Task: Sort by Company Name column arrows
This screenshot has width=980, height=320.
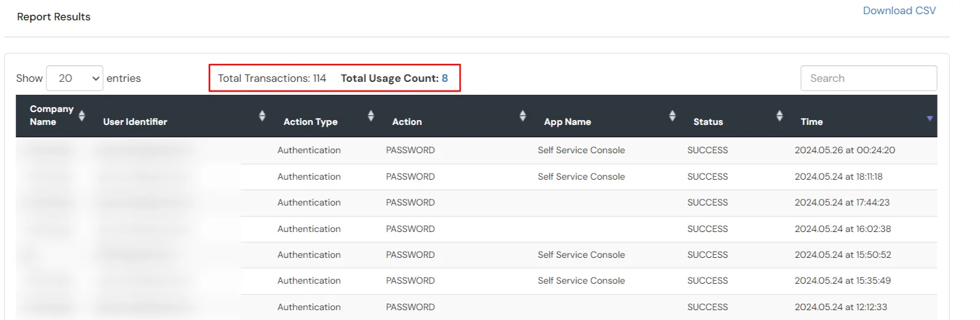Action: [81, 116]
